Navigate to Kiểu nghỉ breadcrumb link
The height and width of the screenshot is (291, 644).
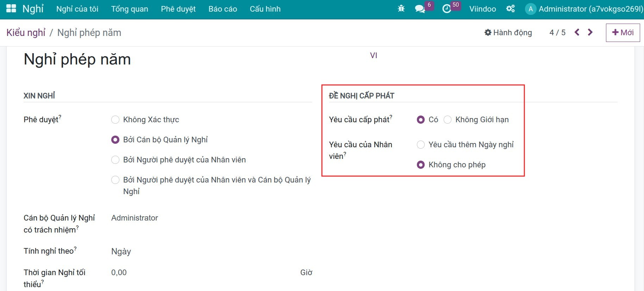26,32
